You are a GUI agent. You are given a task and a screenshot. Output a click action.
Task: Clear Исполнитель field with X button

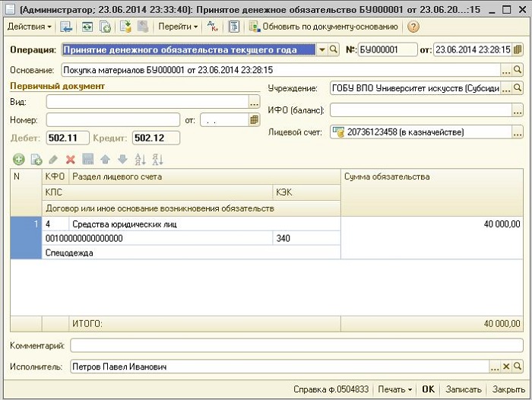(506, 367)
